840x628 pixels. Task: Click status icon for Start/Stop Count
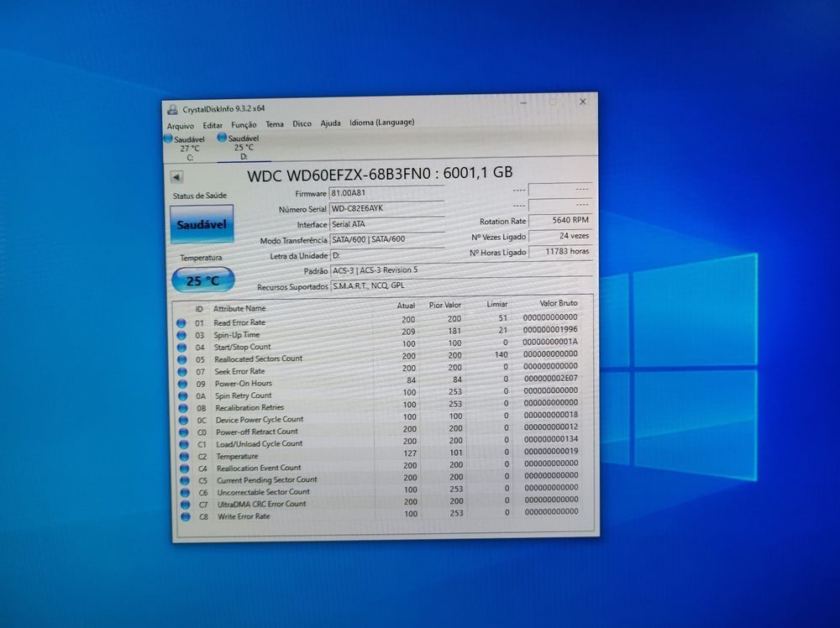tap(181, 348)
